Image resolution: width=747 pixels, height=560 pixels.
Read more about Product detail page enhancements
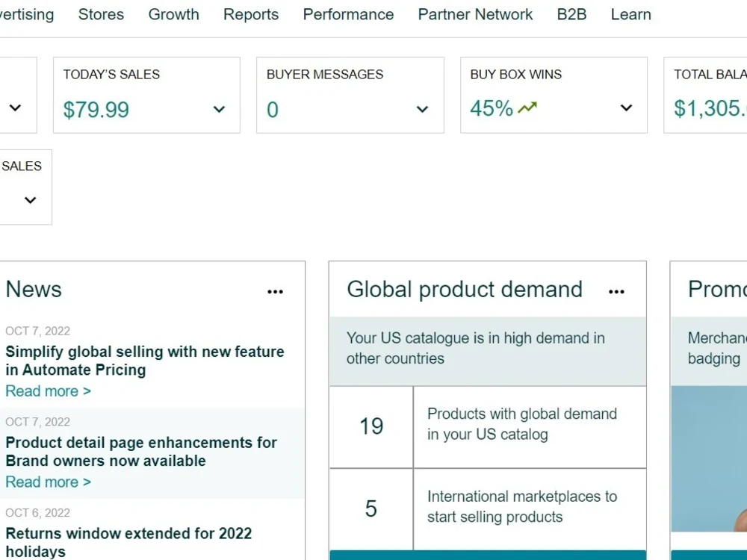[x=48, y=482]
